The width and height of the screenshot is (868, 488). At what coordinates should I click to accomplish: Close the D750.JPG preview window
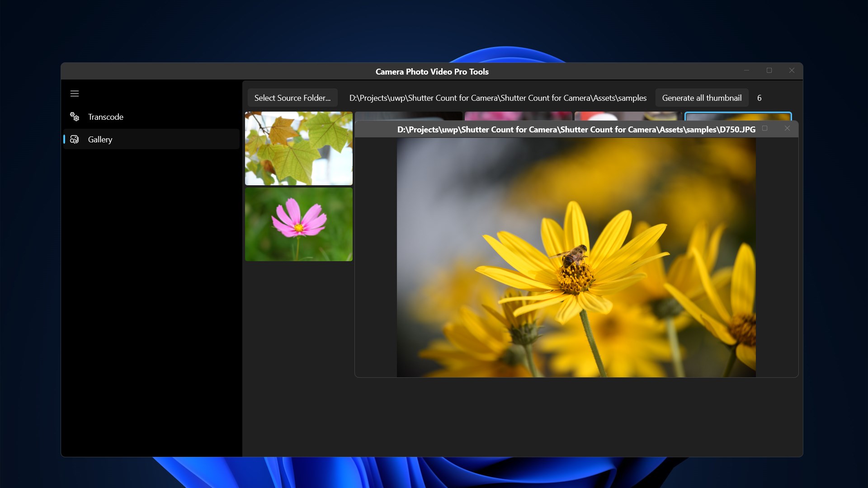[x=787, y=129]
